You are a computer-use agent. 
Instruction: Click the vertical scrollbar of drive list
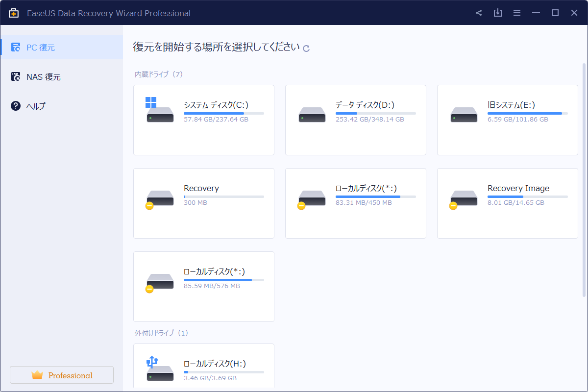[584, 179]
